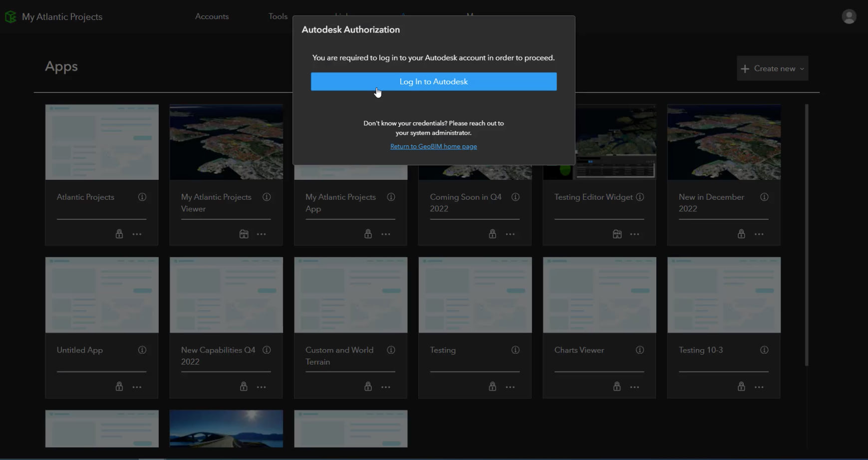Open the user profile avatar
This screenshot has height=460, width=868.
(x=849, y=16)
